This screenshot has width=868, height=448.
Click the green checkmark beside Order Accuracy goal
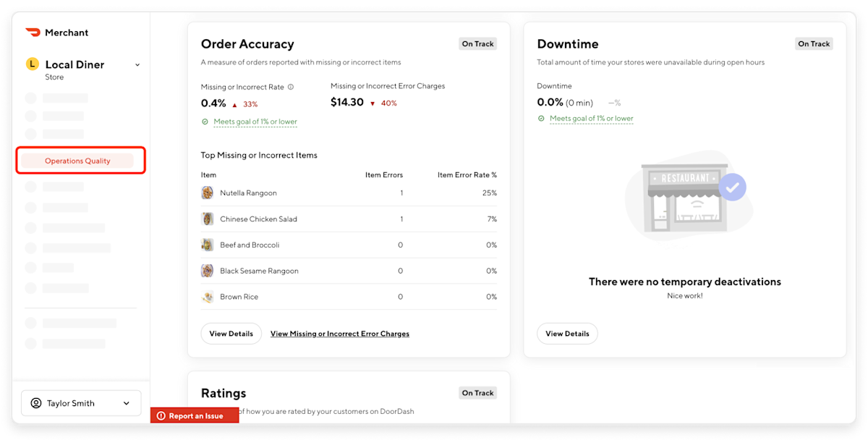(x=203, y=121)
